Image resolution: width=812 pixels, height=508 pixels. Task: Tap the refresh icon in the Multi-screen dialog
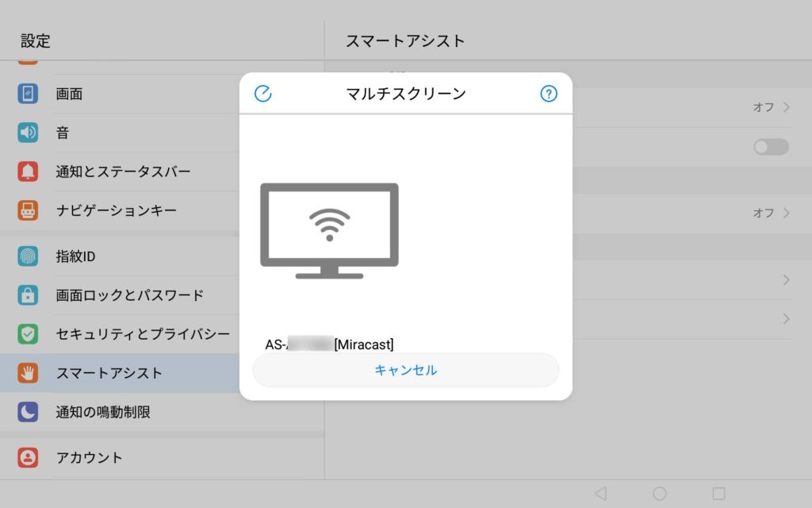click(x=263, y=94)
